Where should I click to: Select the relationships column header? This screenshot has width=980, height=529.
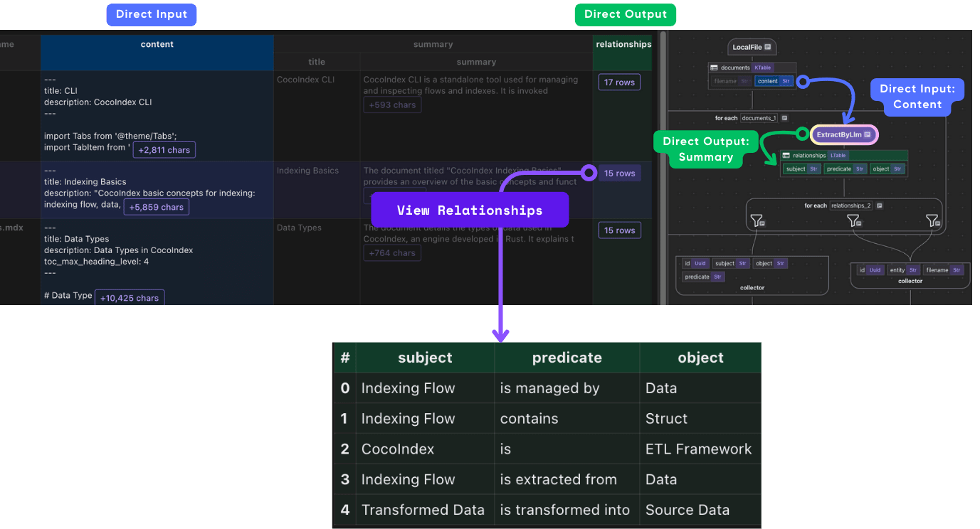tap(623, 45)
